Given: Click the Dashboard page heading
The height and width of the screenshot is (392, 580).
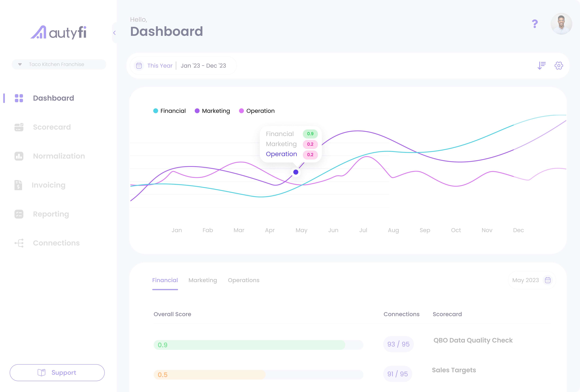Looking at the screenshot, I should (166, 31).
